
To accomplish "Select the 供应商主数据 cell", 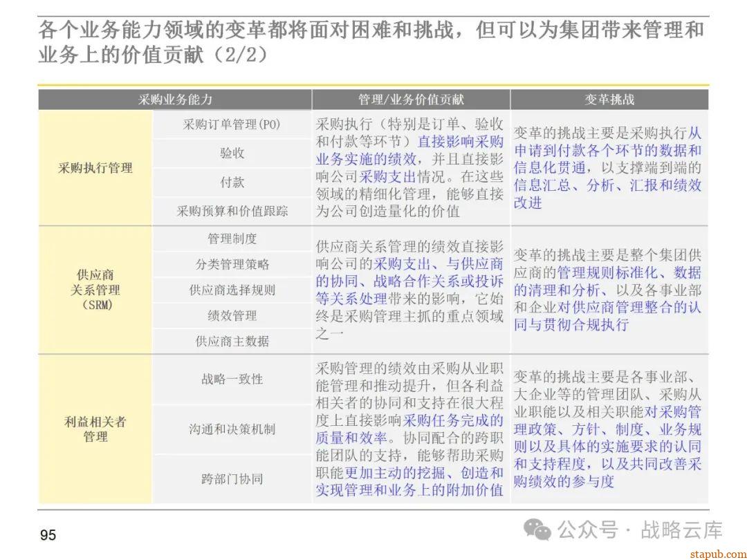I will (x=233, y=340).
